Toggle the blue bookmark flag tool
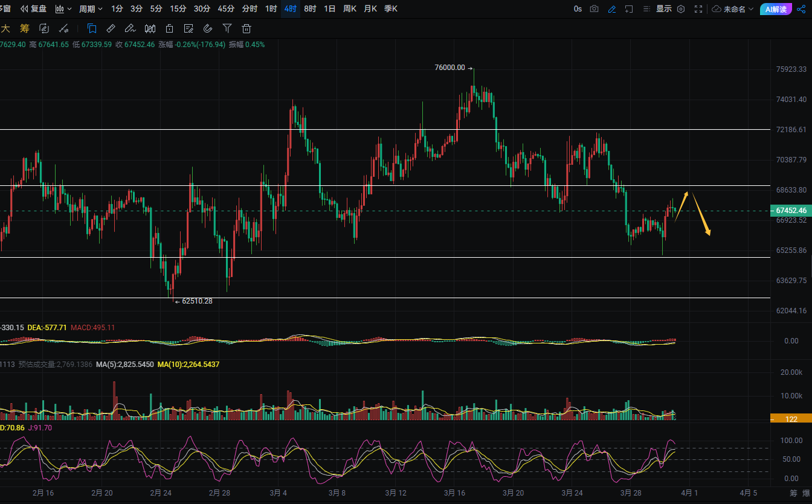Image resolution: width=812 pixels, height=504 pixels. click(x=92, y=28)
